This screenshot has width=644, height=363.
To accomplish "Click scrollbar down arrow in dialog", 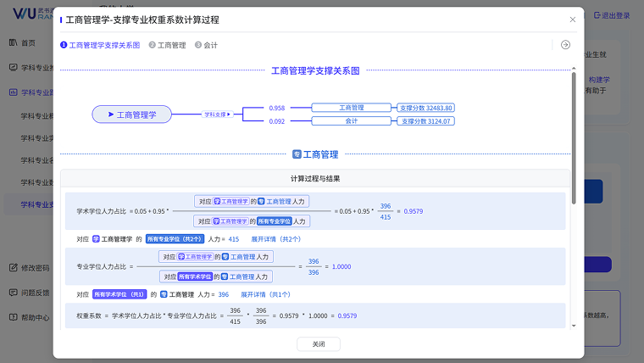I will click(x=574, y=326).
